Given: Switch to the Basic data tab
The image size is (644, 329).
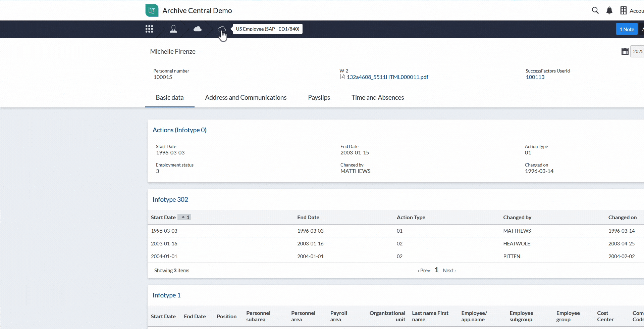Looking at the screenshot, I should (170, 97).
